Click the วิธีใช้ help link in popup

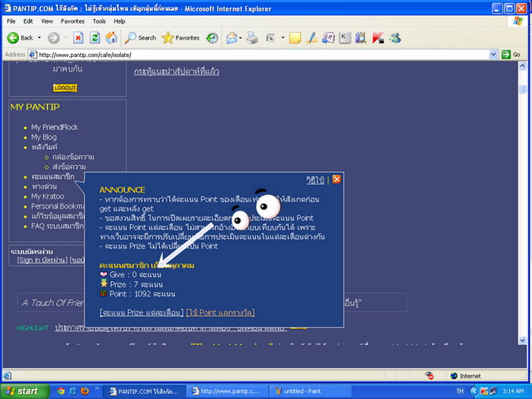[x=315, y=180]
